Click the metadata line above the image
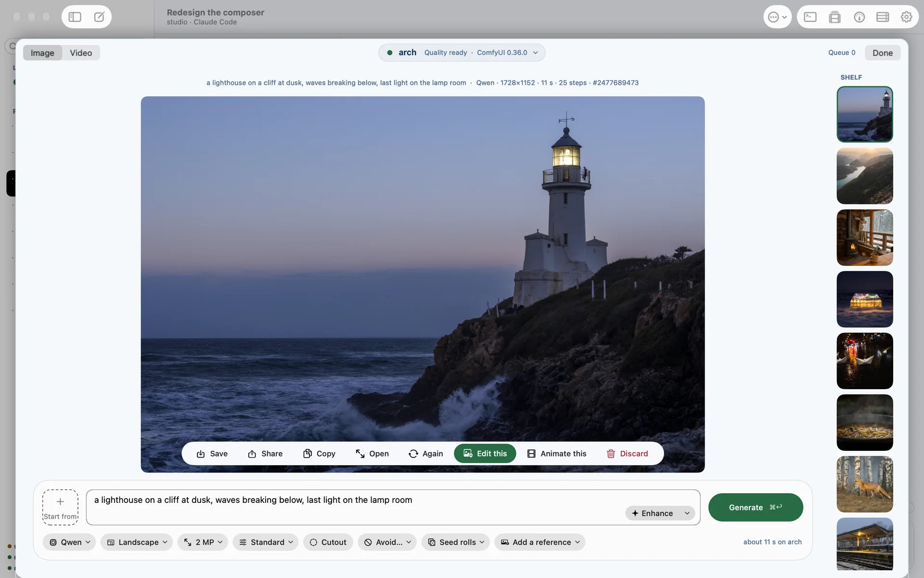The width and height of the screenshot is (924, 578). pyautogui.click(x=423, y=83)
